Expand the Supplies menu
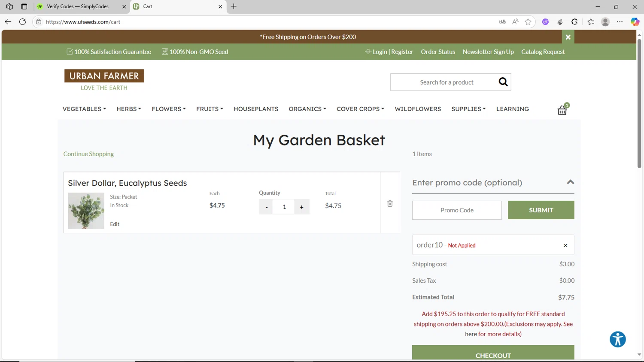 pos(468,109)
